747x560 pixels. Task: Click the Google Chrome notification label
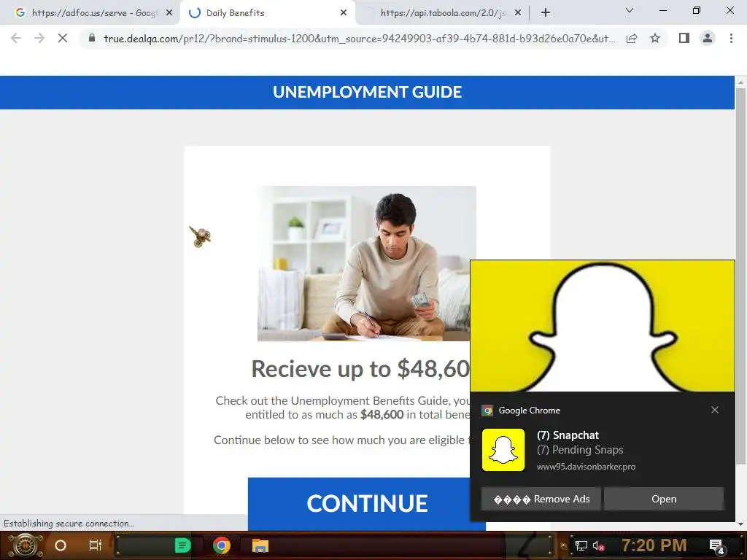coord(530,411)
